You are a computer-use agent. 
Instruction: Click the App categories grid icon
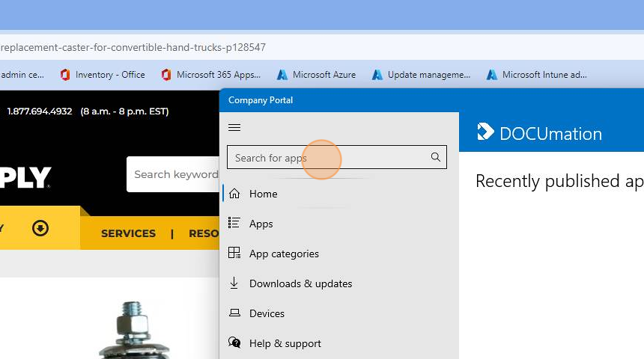pos(234,253)
